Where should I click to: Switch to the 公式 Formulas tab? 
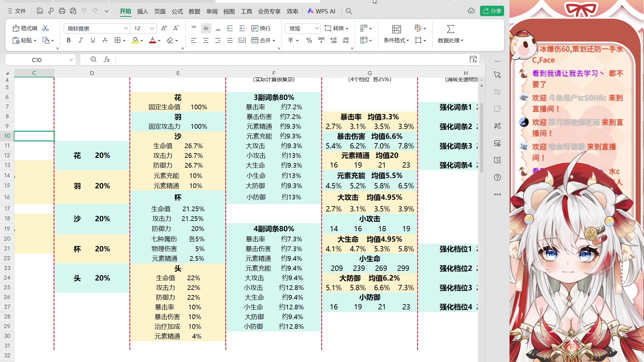pos(177,11)
